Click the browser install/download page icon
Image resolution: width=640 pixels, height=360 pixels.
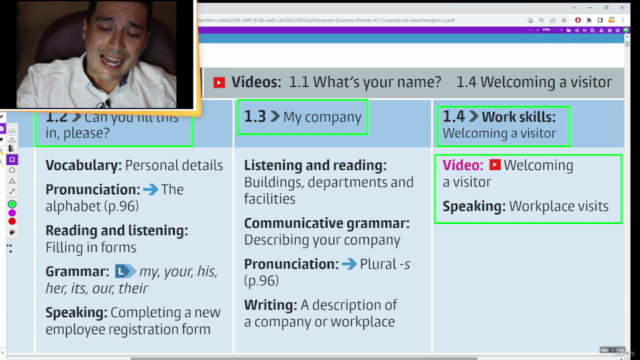point(530,20)
